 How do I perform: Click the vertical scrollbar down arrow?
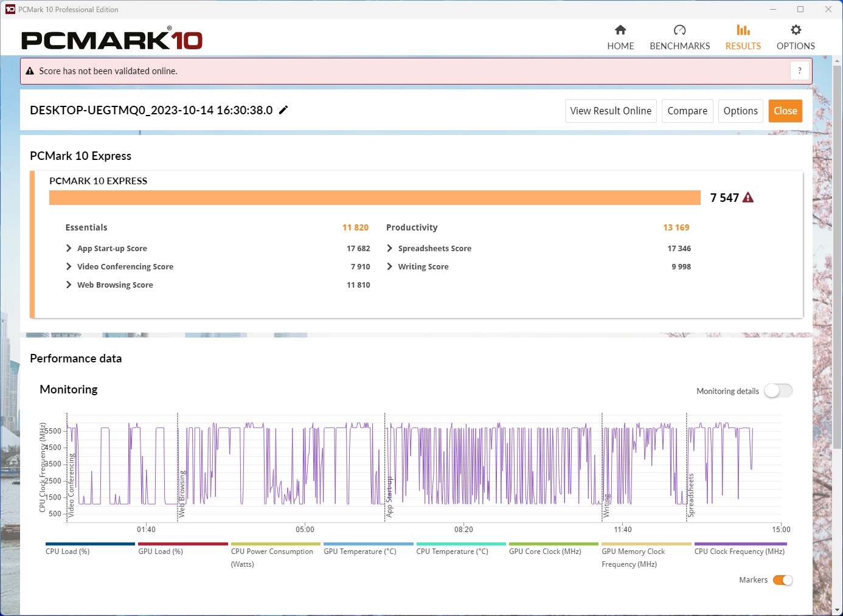837,609
